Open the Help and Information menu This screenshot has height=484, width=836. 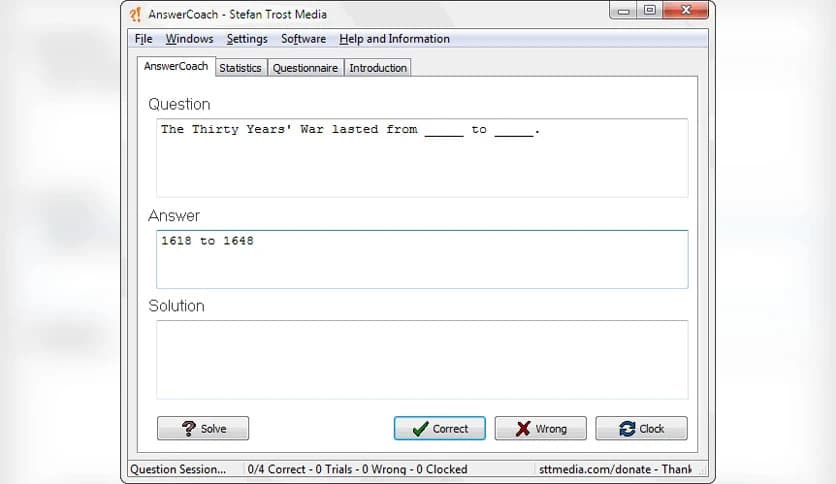395,39
